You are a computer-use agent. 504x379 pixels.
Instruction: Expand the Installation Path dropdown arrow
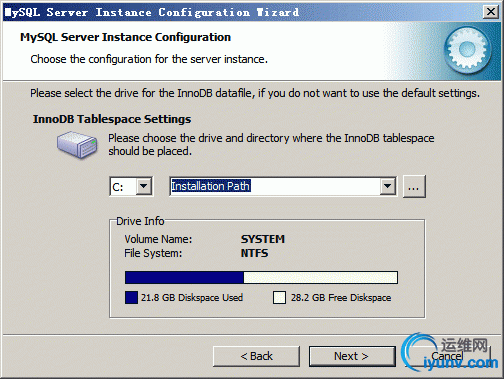387,186
